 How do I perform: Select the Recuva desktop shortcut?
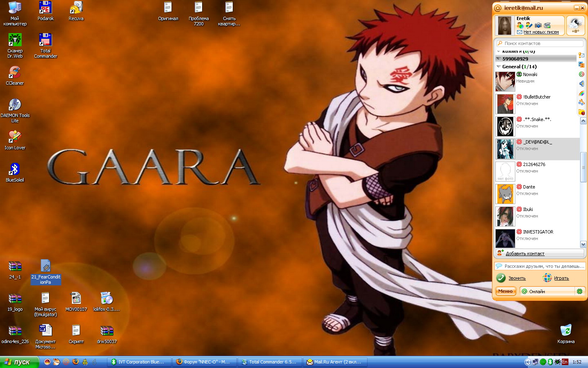(x=76, y=11)
